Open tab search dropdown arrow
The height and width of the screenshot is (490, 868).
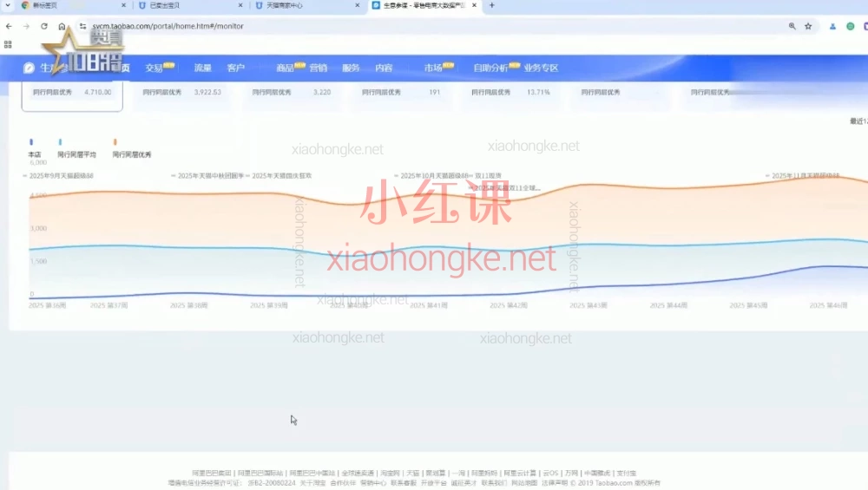click(x=8, y=5)
